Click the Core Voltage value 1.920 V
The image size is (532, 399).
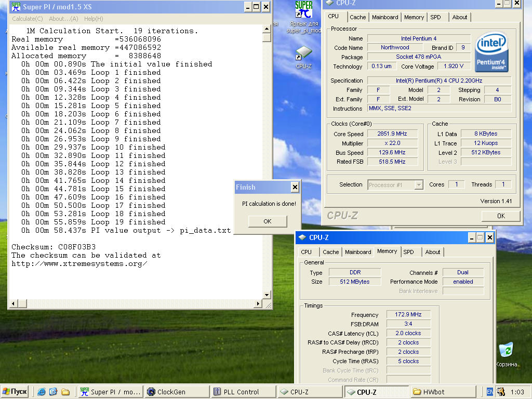coord(454,66)
